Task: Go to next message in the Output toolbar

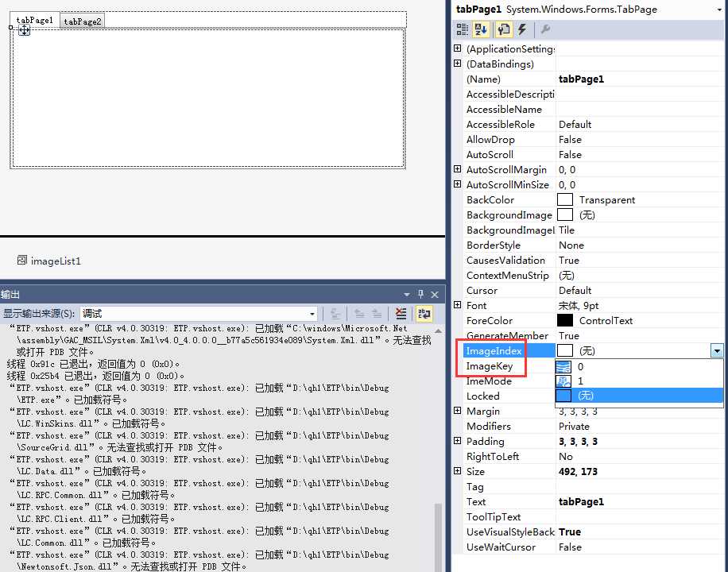Action: [x=377, y=314]
